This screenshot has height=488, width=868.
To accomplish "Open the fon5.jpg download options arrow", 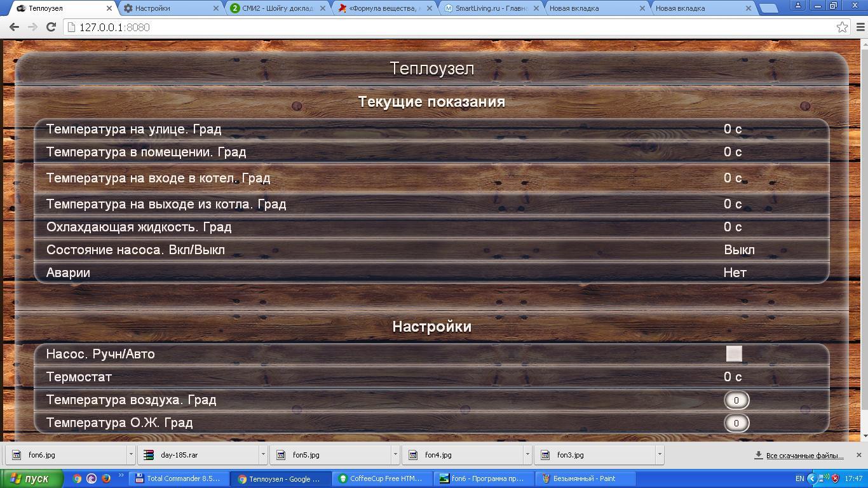I will [x=395, y=455].
